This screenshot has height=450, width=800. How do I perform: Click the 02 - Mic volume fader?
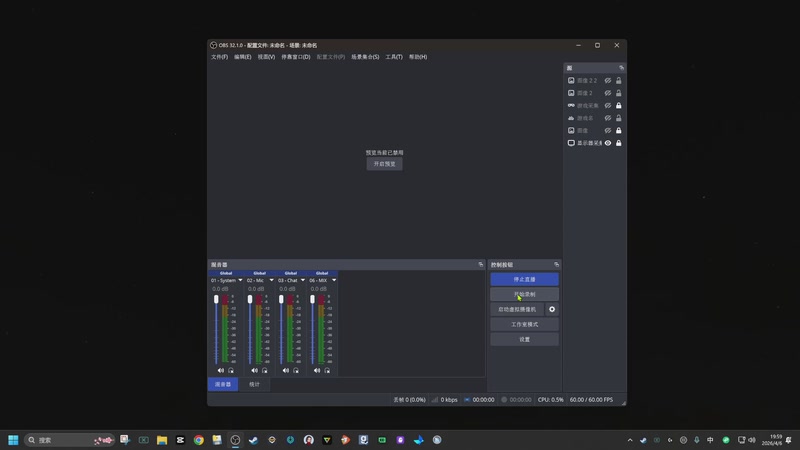coord(250,299)
